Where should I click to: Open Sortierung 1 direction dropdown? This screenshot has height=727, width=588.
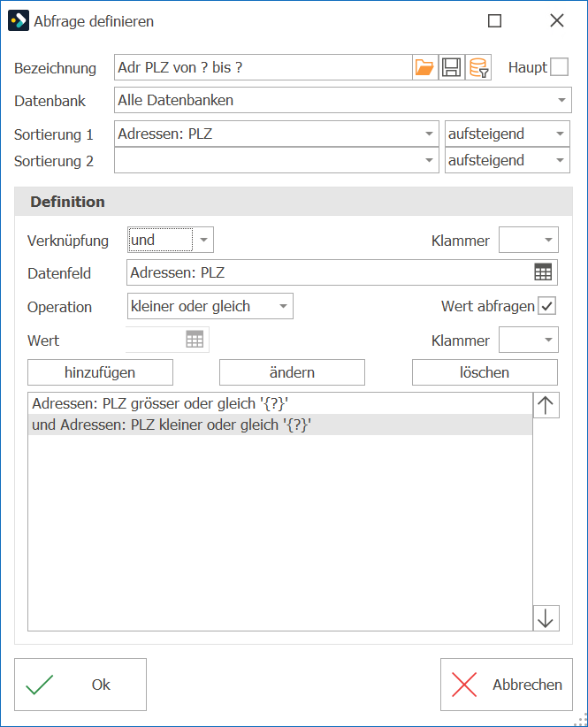click(x=560, y=134)
